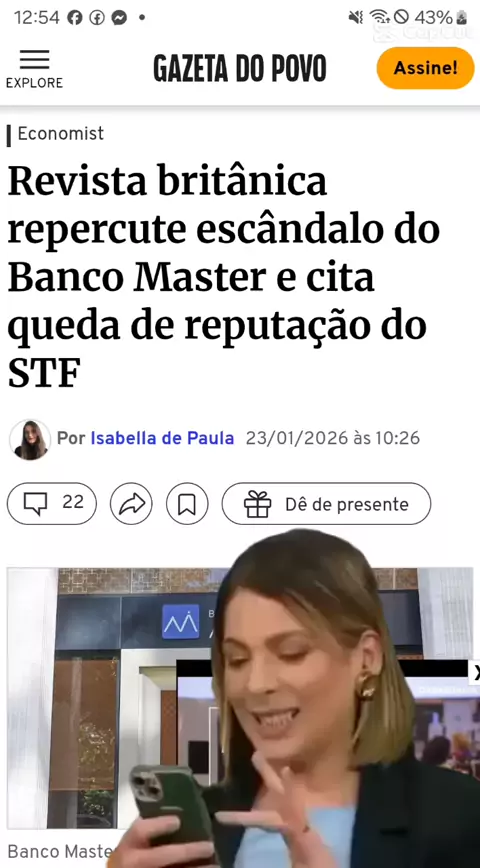Tap the battery icon beside 43%
The image size is (480, 868).
(x=461, y=18)
